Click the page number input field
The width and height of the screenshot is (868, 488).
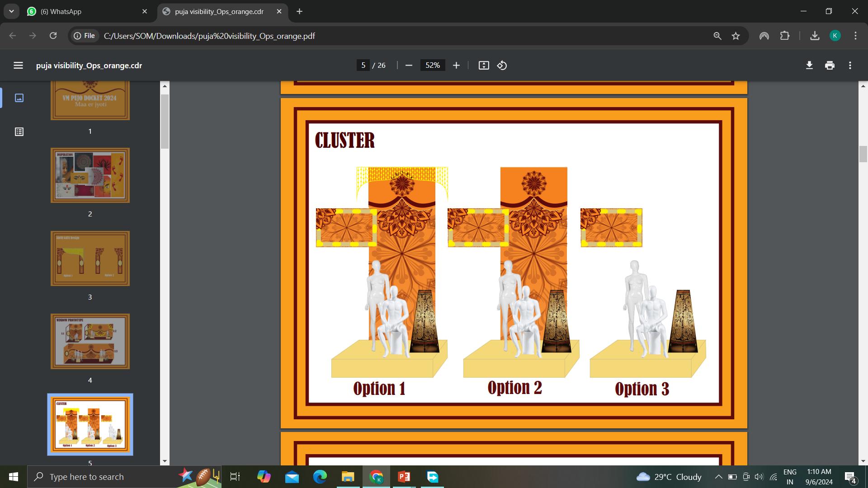(363, 66)
